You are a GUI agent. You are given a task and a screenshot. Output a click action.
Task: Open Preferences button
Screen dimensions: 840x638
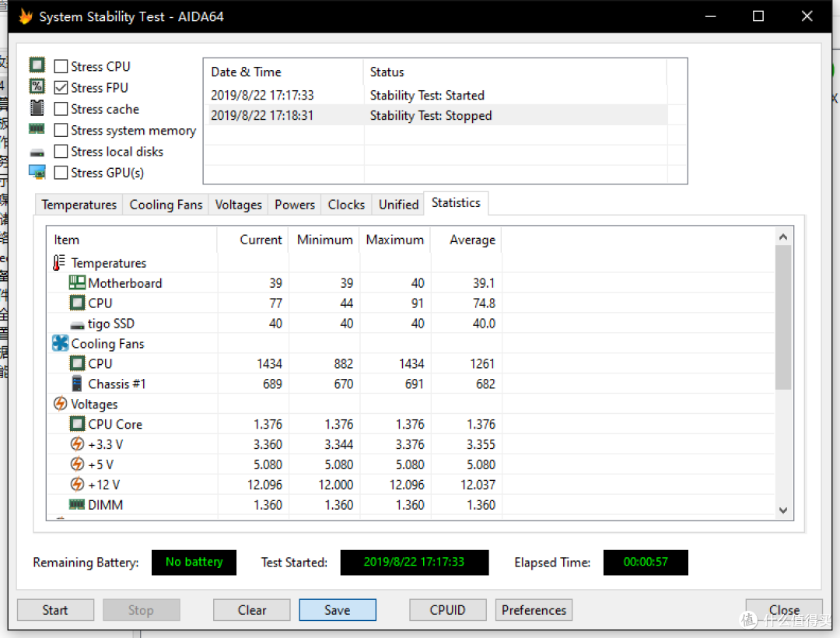[534, 610]
